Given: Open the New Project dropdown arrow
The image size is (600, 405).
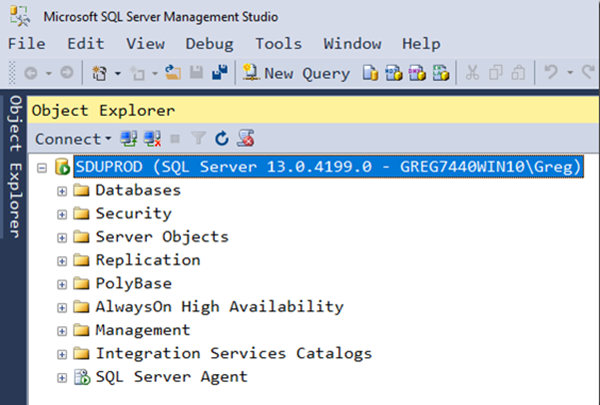Looking at the screenshot, I should click(118, 73).
